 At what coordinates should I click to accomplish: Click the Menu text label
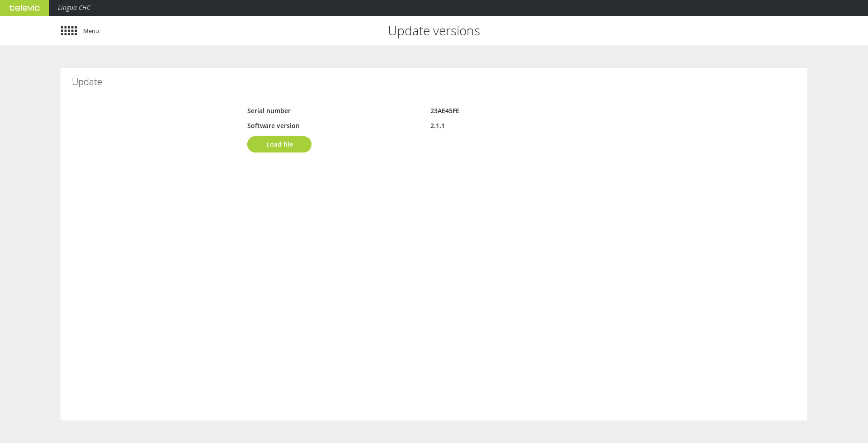pos(91,31)
